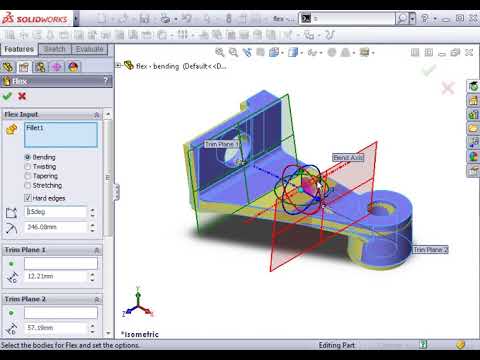Expand flex - bending flyout tree
Viewport: 480px width, 360px height.
click(x=118, y=66)
